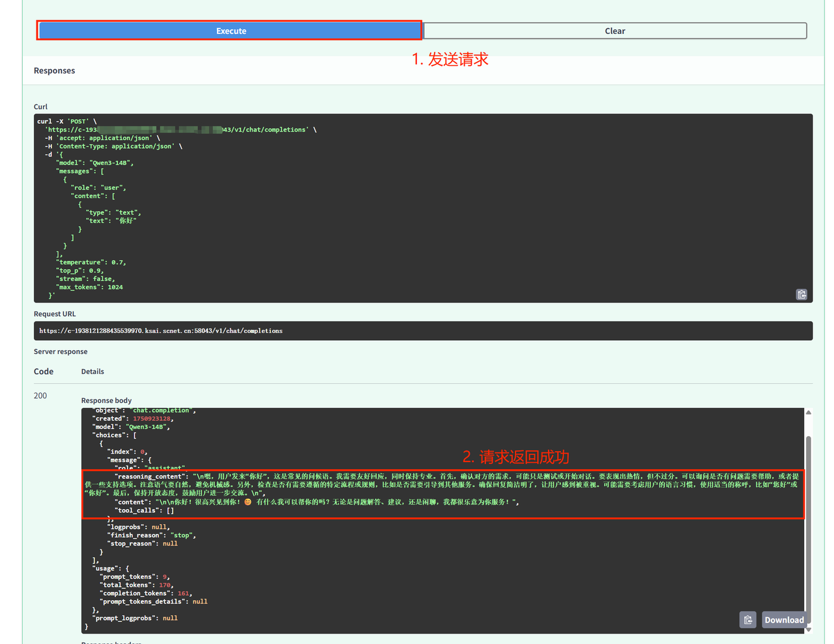Viewport: 834px width, 644px height.
Task: Click the "Responses" section heading
Action: point(54,70)
